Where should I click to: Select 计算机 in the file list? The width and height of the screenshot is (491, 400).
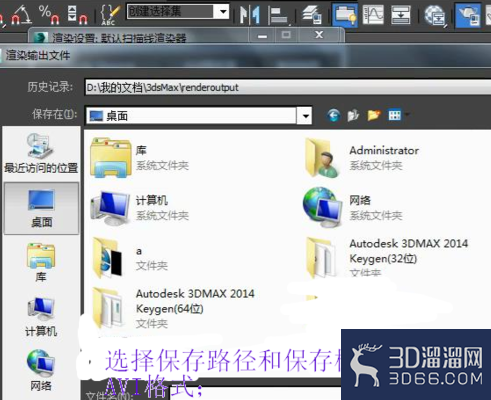pyautogui.click(x=139, y=208)
